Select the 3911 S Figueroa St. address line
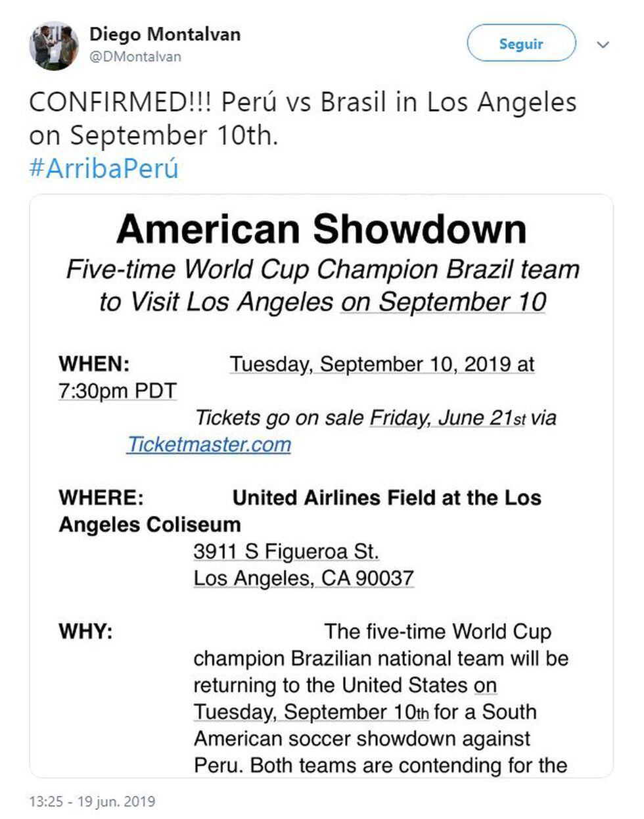The height and width of the screenshot is (819, 644). [x=286, y=551]
